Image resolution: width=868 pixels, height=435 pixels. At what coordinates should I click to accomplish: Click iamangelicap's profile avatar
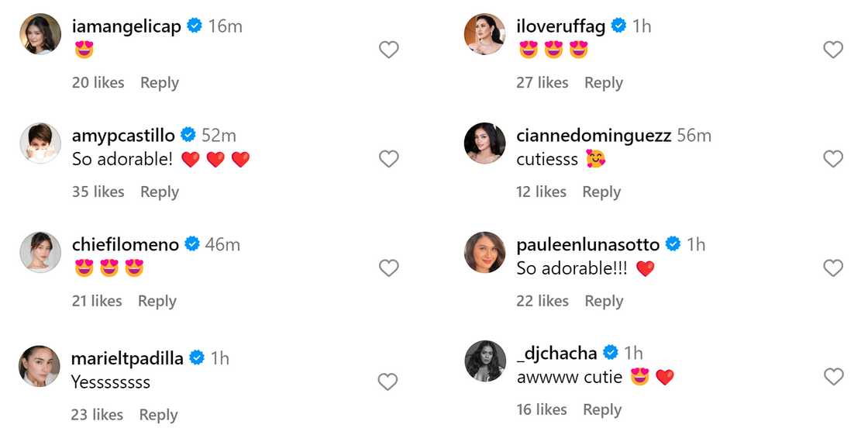pyautogui.click(x=40, y=35)
